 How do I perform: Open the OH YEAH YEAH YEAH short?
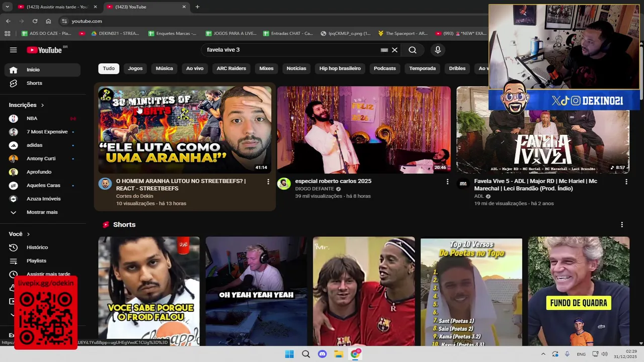[256, 292]
